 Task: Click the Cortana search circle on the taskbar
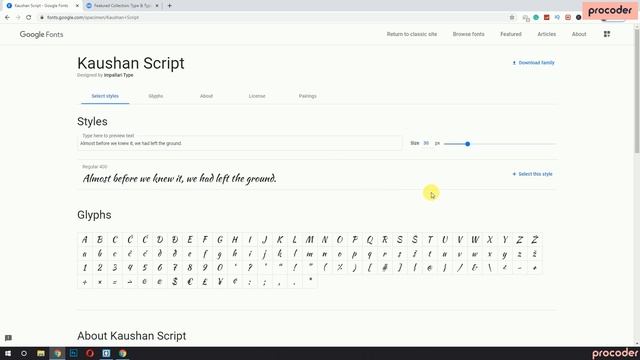tap(24, 353)
